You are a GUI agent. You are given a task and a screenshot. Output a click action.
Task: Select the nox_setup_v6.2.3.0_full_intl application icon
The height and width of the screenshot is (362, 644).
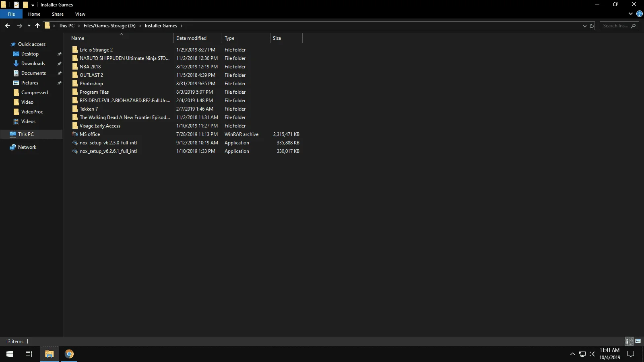pyautogui.click(x=75, y=143)
